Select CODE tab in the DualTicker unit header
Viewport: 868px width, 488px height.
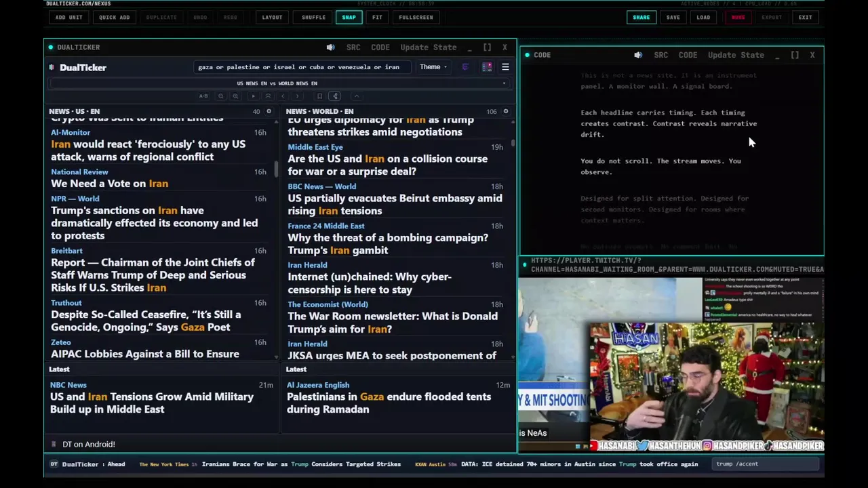point(380,47)
